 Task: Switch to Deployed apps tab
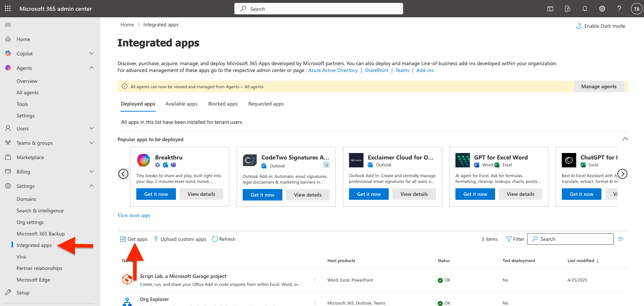pyautogui.click(x=138, y=104)
